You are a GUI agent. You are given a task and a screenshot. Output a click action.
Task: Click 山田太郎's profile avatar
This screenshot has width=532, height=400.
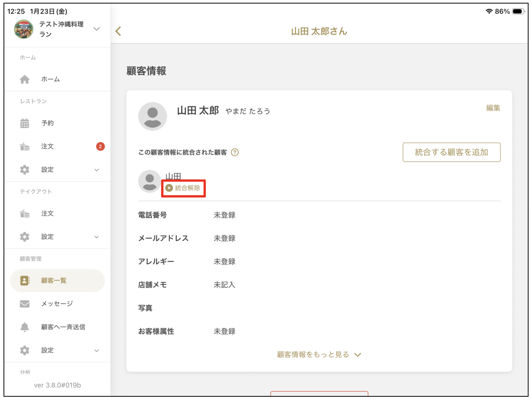(152, 116)
